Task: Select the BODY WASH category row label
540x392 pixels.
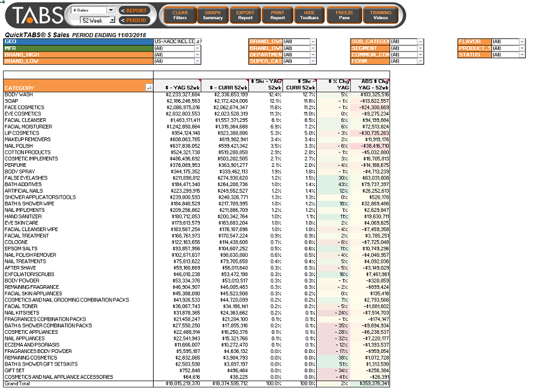Action: 19,94
